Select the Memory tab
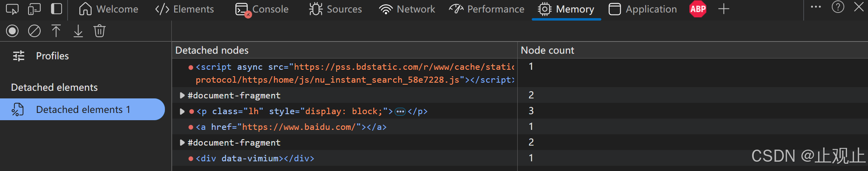868x171 pixels. pos(566,9)
